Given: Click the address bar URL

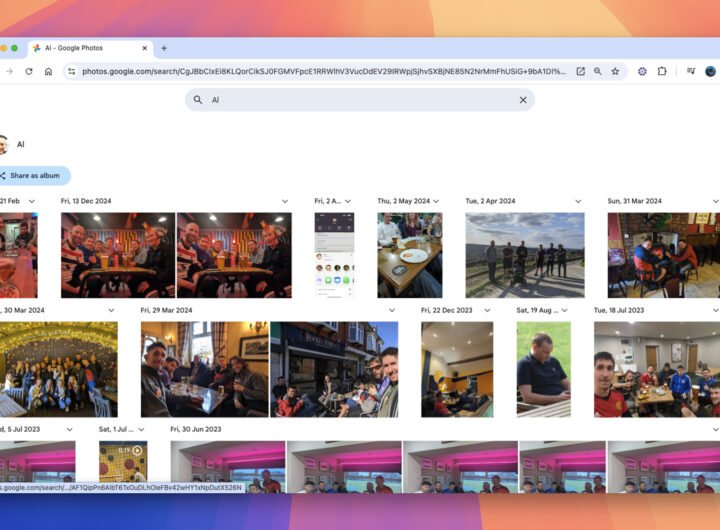Looking at the screenshot, I should tap(320, 71).
